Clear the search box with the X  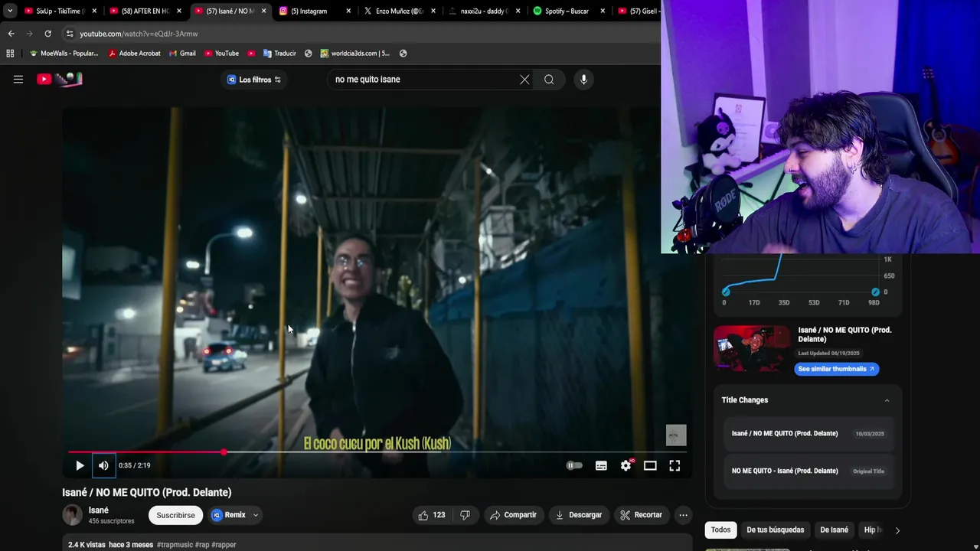[x=524, y=80]
